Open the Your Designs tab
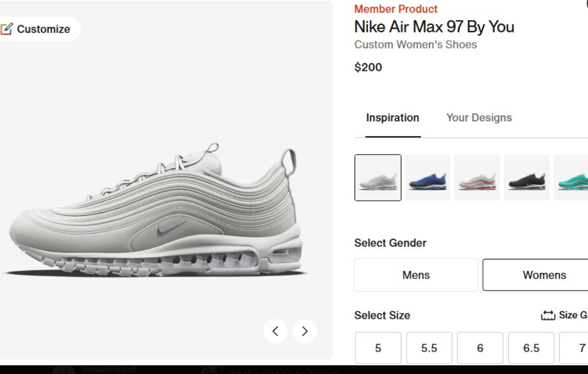This screenshot has width=588, height=374. click(479, 118)
